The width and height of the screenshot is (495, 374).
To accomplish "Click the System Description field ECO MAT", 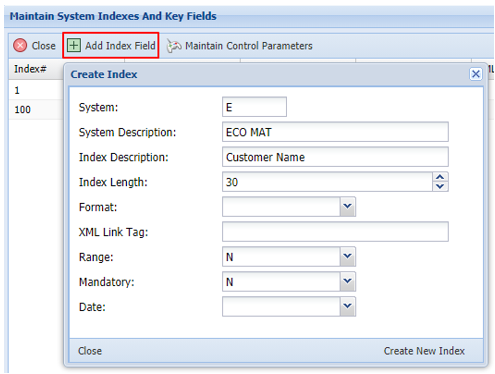I will click(x=335, y=132).
